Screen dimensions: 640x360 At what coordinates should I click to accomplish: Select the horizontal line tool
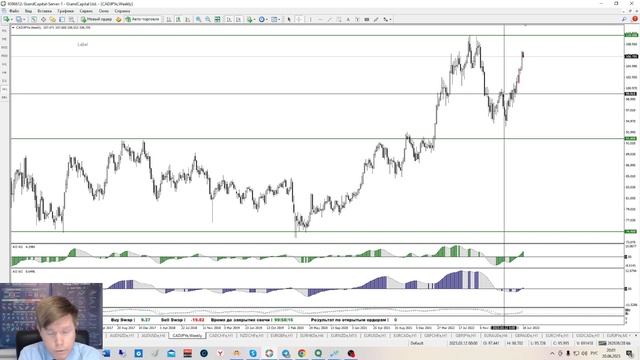tap(320, 19)
